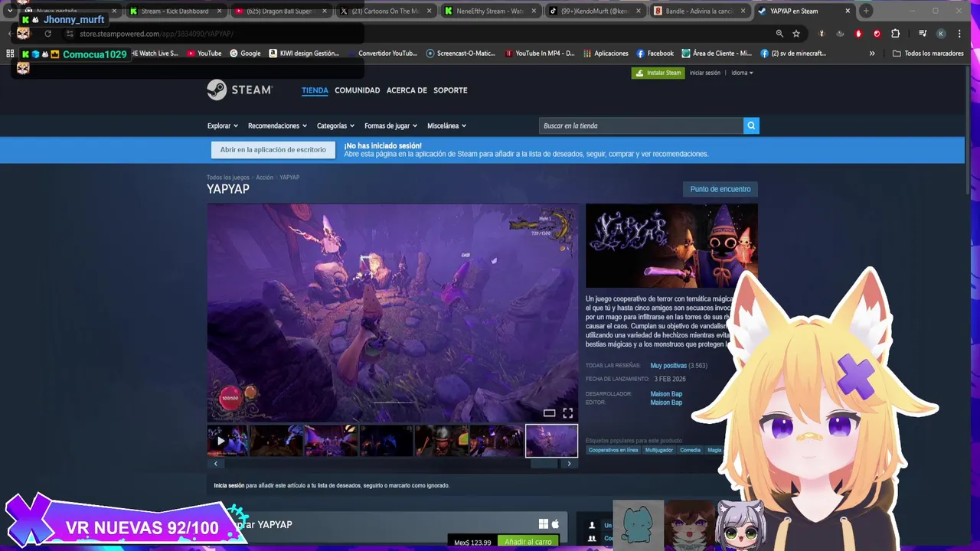Viewport: 980px width, 551px height.
Task: Click the store search magnifier button
Action: pyautogui.click(x=751, y=126)
